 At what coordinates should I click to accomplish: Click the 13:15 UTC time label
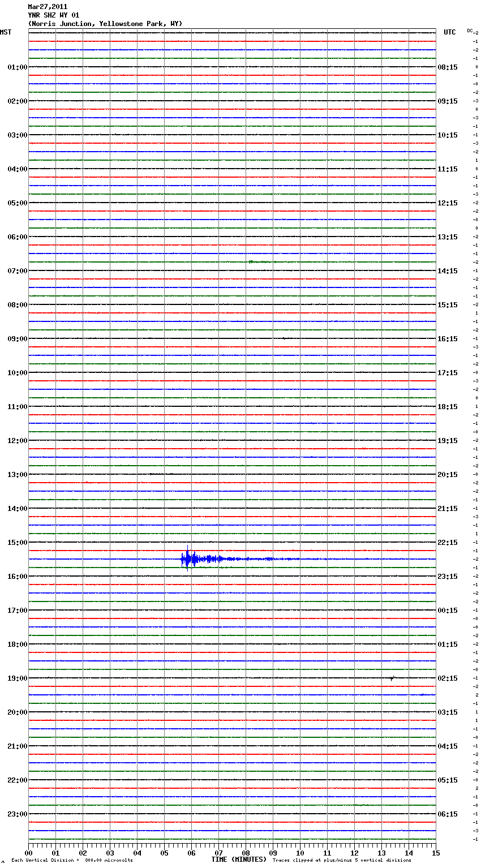448,237
